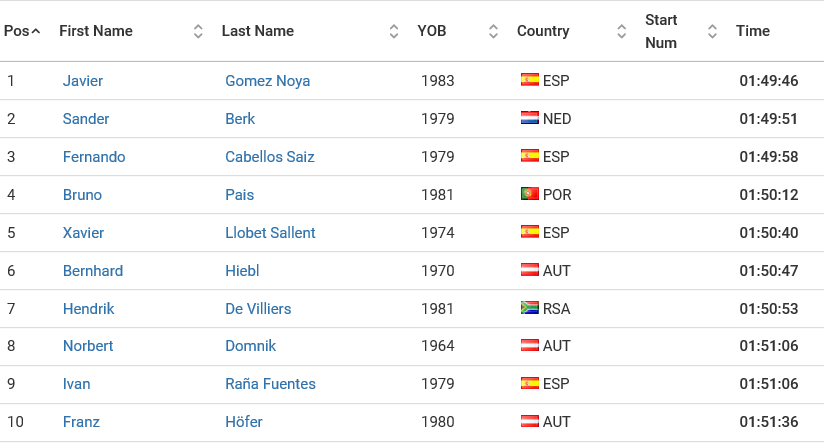Open the Gomez Noya last name link
The width and height of the screenshot is (824, 445).
tap(267, 81)
